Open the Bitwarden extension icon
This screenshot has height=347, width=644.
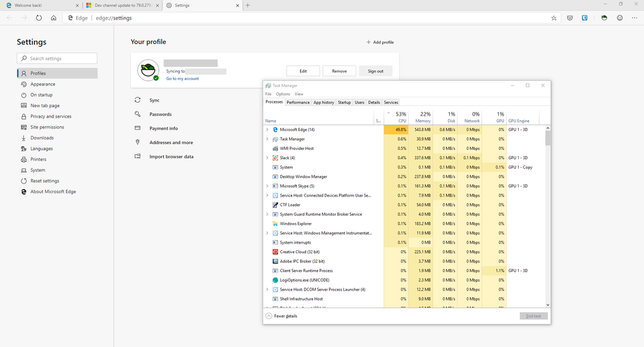click(585, 18)
